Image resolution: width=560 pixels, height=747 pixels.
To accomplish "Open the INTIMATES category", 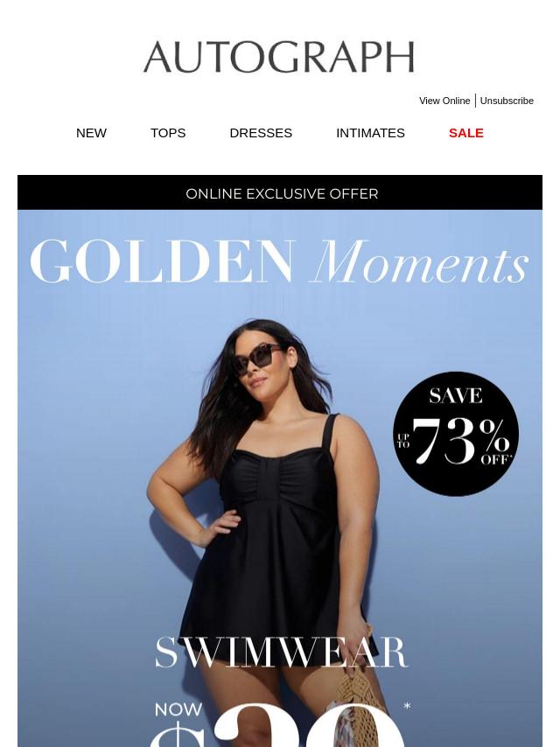I will (370, 133).
